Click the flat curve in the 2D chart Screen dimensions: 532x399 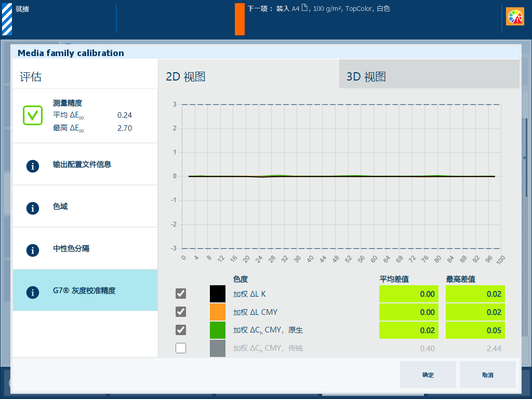coord(342,176)
